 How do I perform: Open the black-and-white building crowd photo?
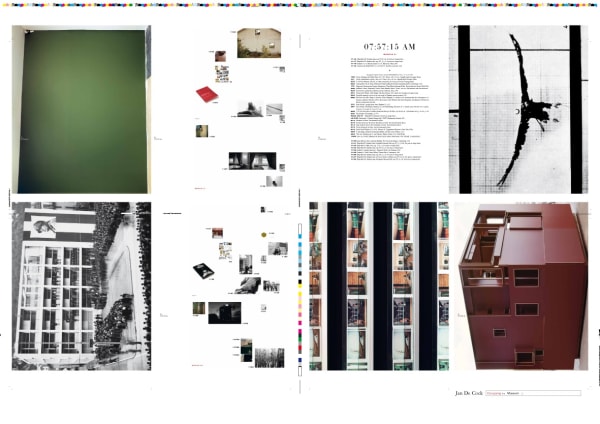[80, 286]
